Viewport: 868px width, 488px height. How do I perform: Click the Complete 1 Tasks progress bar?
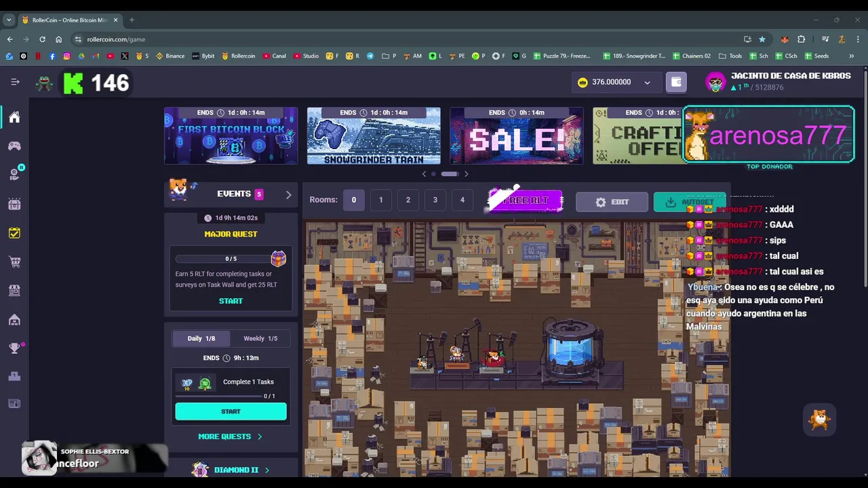[x=218, y=396]
